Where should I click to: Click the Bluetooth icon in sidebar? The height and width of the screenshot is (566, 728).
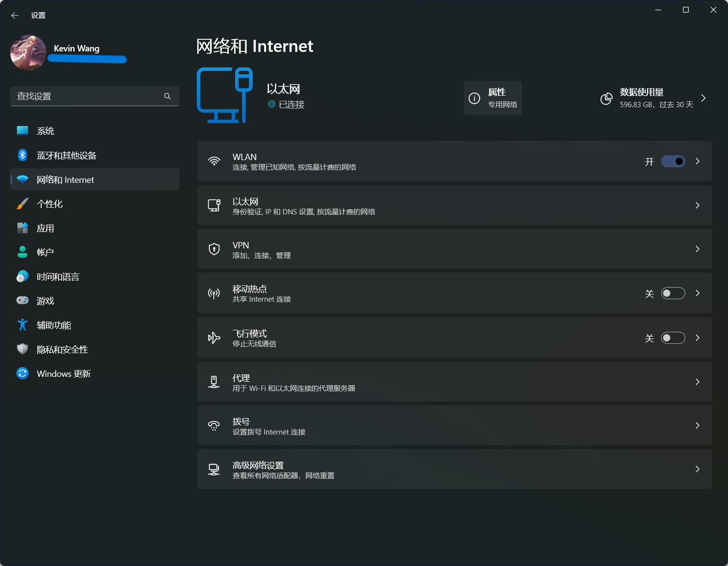22,155
